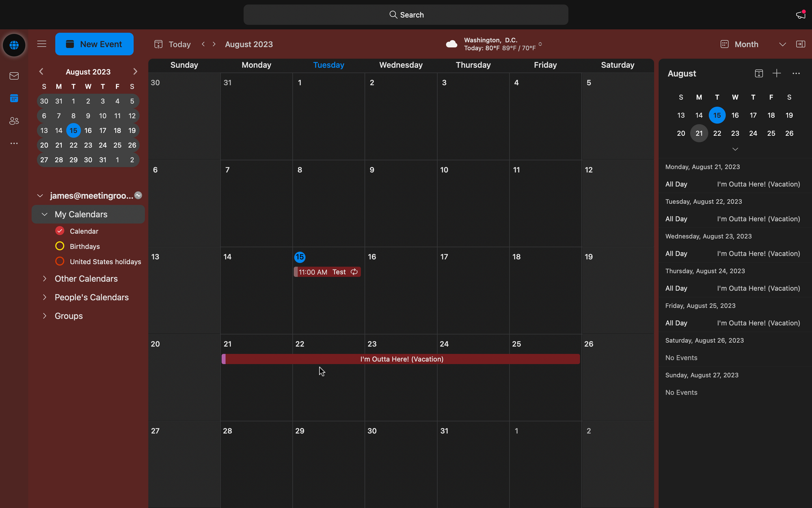Click the mini calendar back arrow
The height and width of the screenshot is (508, 812).
pyautogui.click(x=41, y=72)
